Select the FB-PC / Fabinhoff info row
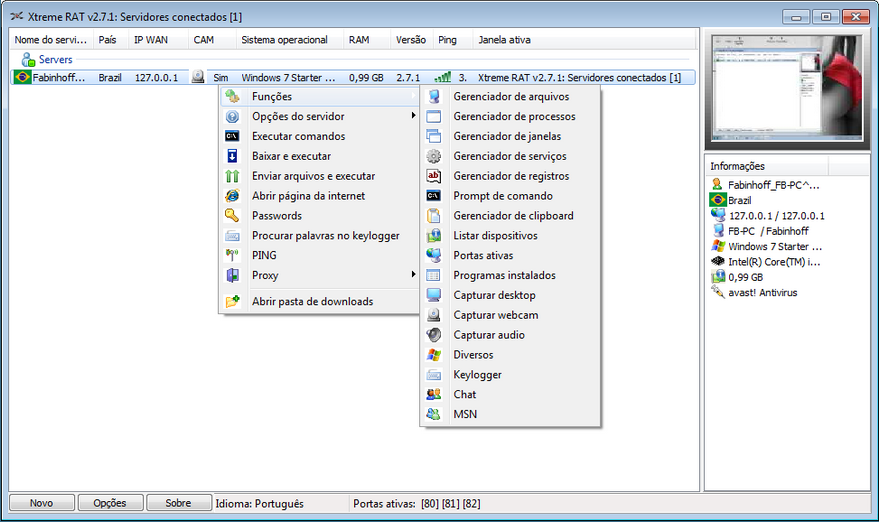The image size is (879, 522). (768, 231)
